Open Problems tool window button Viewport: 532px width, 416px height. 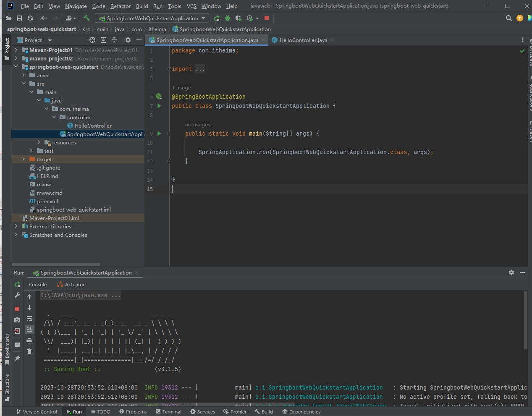[133, 412]
